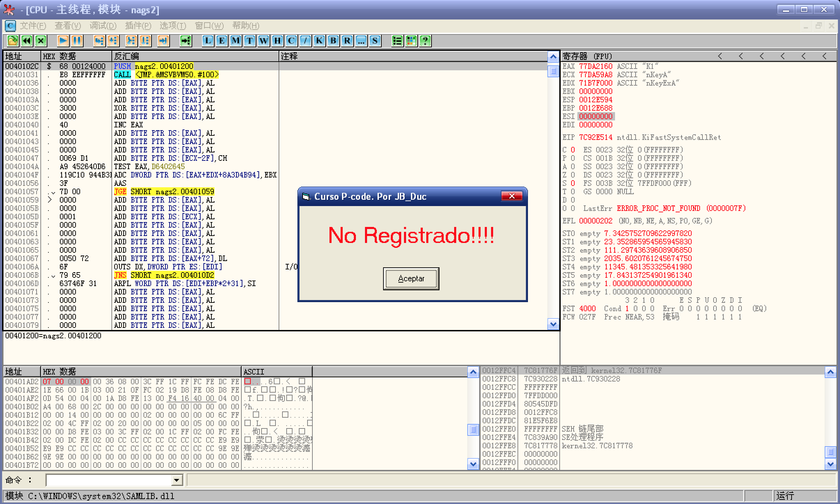Image resolution: width=840 pixels, height=504 pixels.
Task: Click the 寄存器 (FPU) registers header
Action: [587, 56]
